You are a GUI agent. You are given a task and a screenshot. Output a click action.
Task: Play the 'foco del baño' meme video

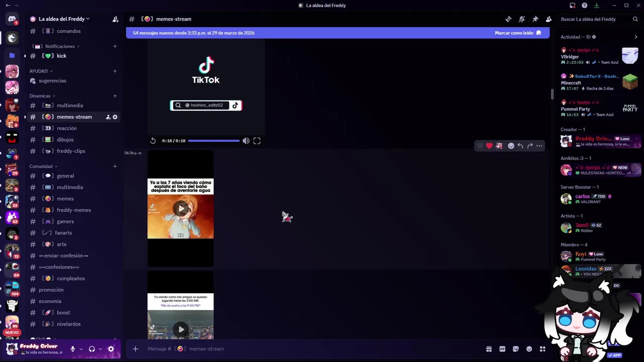(181, 209)
